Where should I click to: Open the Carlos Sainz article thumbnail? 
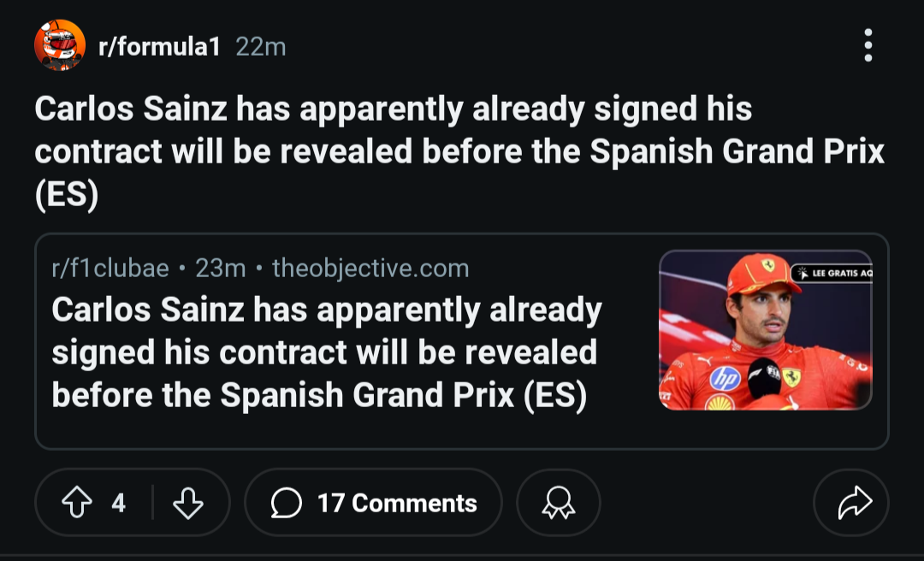pos(765,330)
